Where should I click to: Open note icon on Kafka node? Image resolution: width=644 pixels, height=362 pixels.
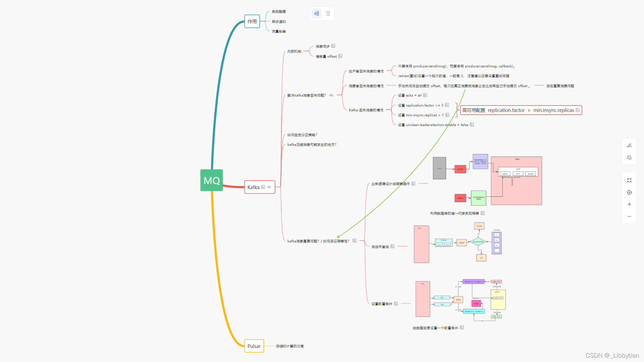pyautogui.click(x=263, y=187)
